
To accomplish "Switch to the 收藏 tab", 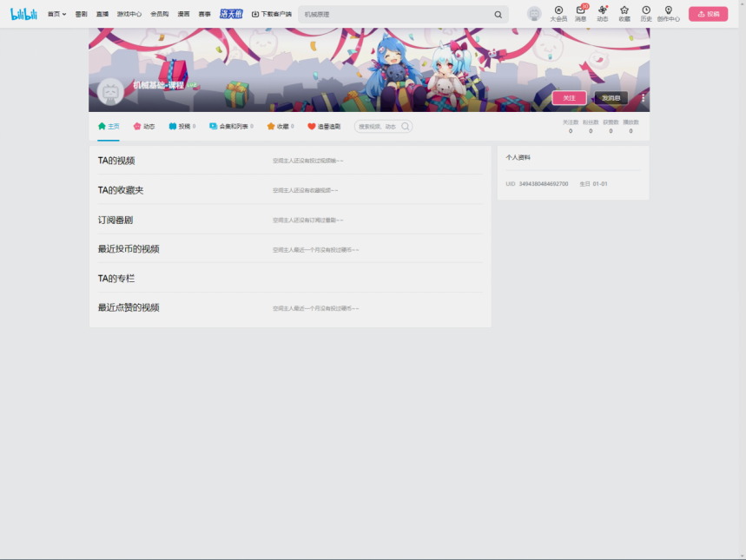I will click(281, 127).
